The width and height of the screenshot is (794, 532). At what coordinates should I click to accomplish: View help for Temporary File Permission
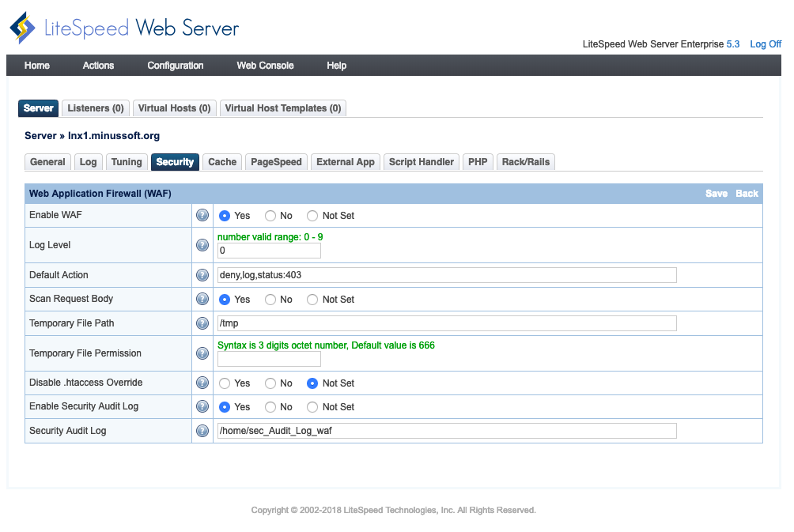pyautogui.click(x=202, y=353)
